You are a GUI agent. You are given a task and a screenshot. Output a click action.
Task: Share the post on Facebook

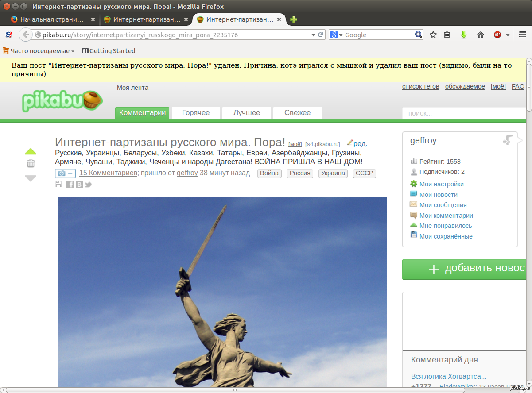[70, 185]
